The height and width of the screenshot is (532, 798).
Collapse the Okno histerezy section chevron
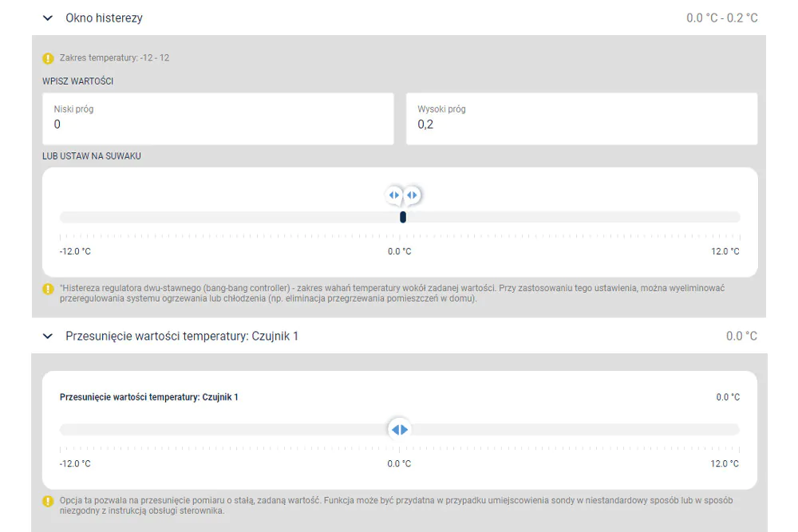coord(48,18)
